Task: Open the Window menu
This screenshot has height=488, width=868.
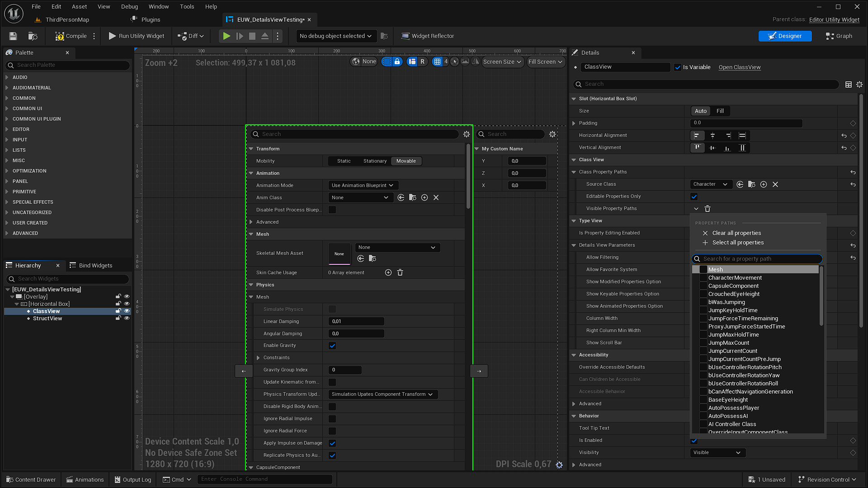Action: pos(159,7)
